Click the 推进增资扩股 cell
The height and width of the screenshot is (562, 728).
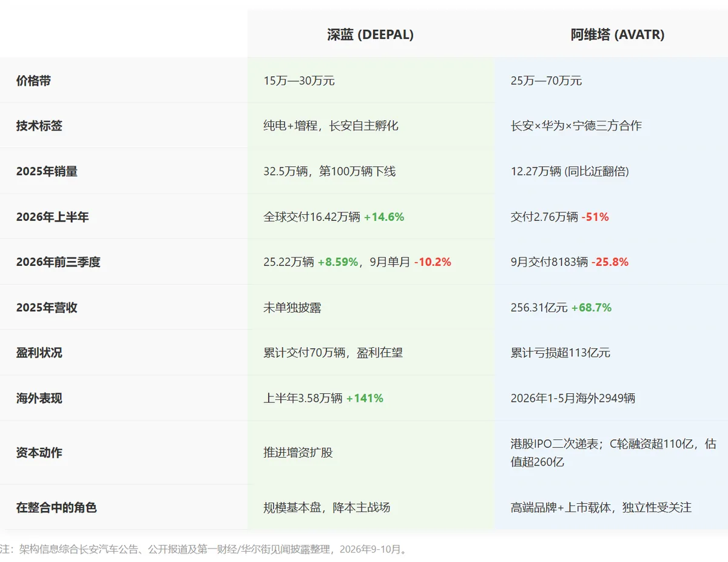point(371,453)
